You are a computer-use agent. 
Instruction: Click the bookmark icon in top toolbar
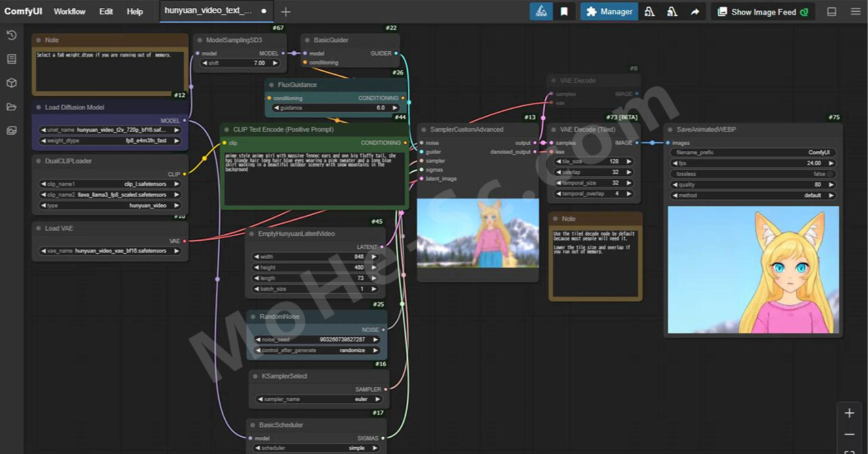click(564, 12)
